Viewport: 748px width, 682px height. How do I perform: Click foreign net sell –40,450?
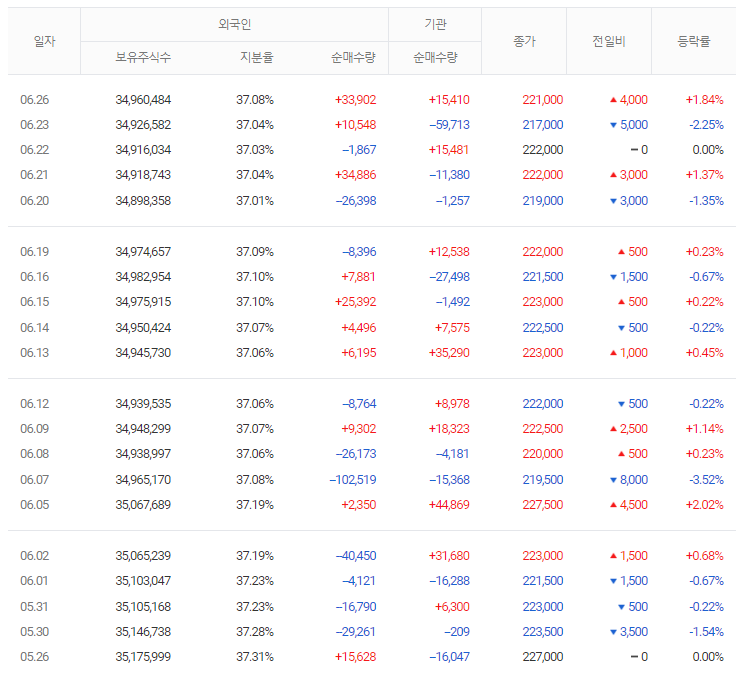[x=356, y=556]
